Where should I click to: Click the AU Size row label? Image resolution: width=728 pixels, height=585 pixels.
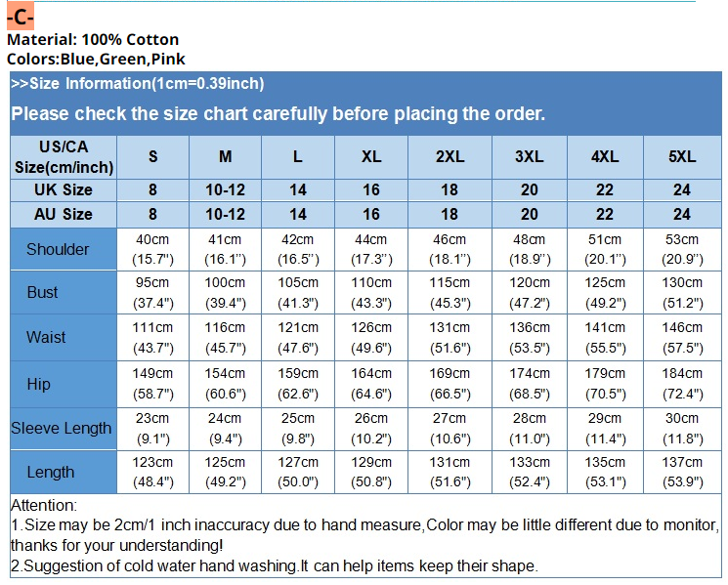[x=64, y=214]
